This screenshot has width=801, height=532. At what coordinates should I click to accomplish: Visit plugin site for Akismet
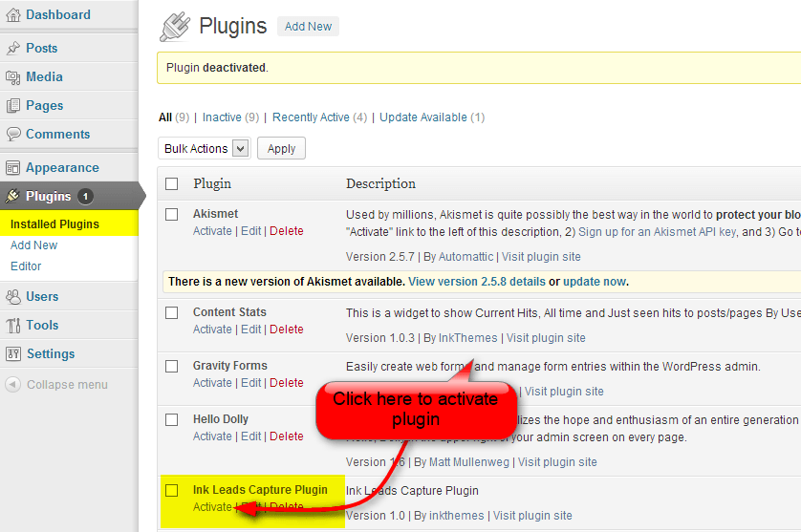tap(541, 257)
